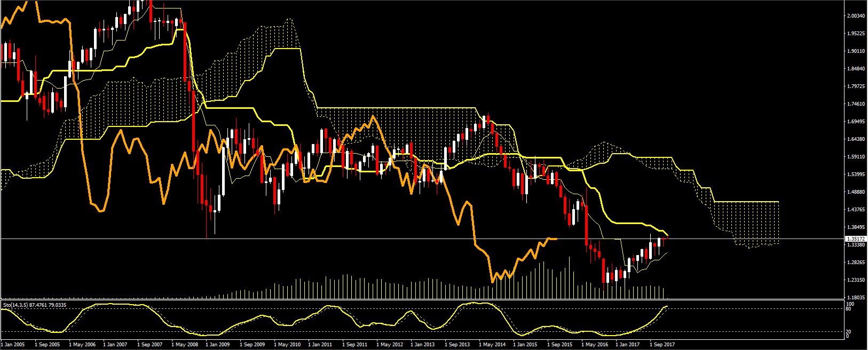Click the 1 Jan 2011 date label

pyautogui.click(x=320, y=345)
